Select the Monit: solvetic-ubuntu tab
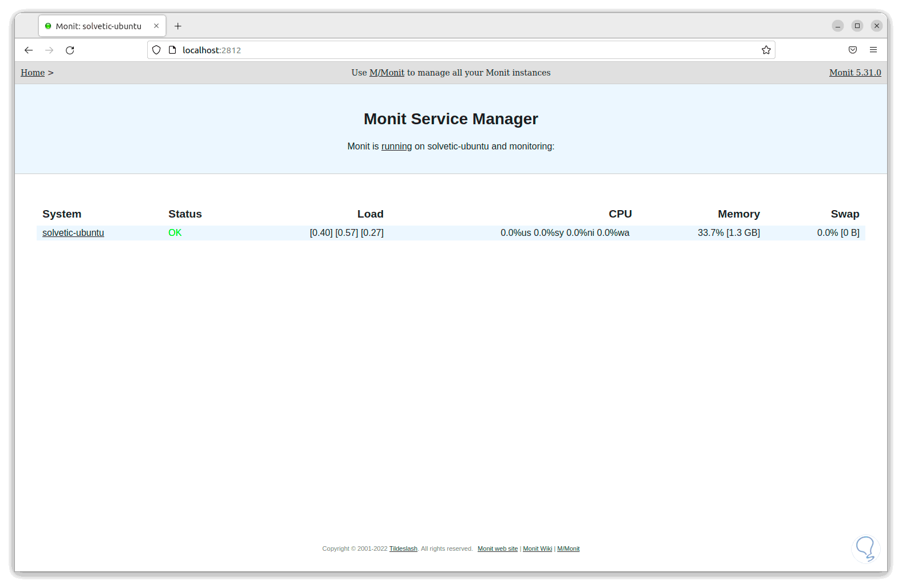 coord(103,26)
